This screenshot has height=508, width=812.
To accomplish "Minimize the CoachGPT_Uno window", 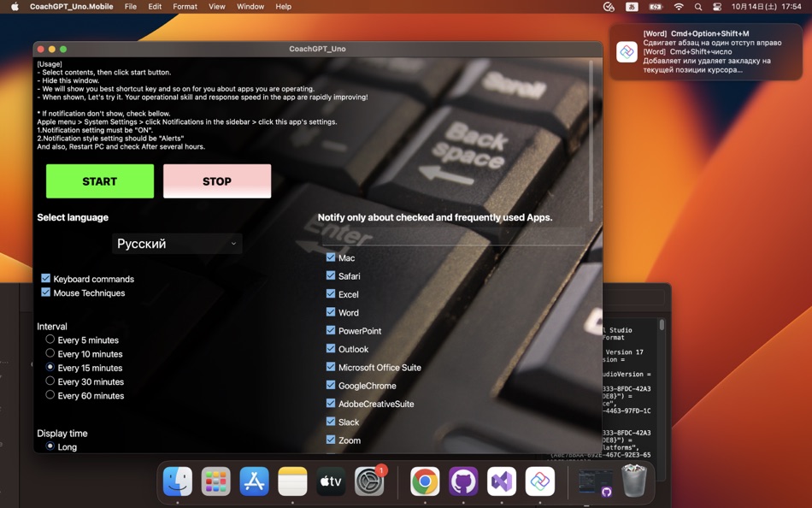I will pyautogui.click(x=52, y=50).
